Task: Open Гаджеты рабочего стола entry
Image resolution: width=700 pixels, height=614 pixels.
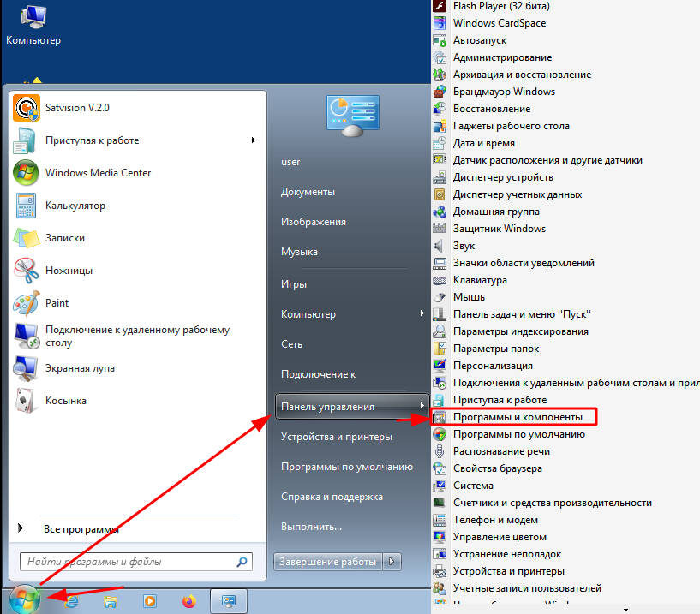Action: (512, 126)
